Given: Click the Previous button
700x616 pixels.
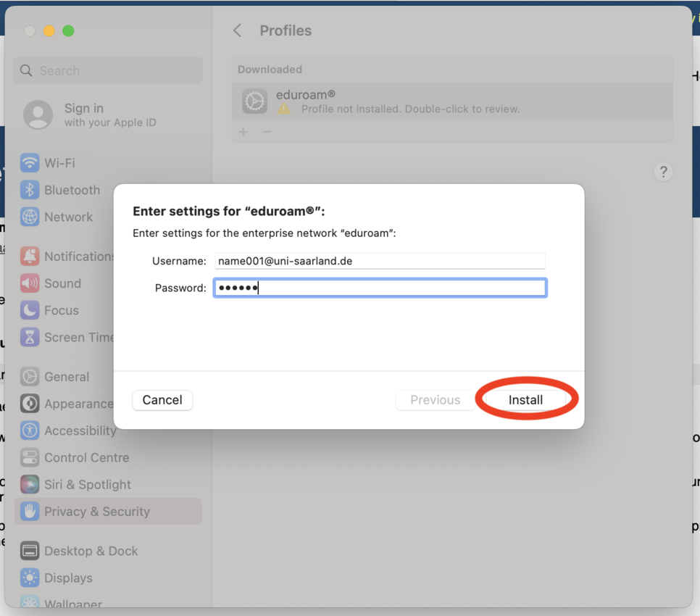Looking at the screenshot, I should tap(436, 400).
